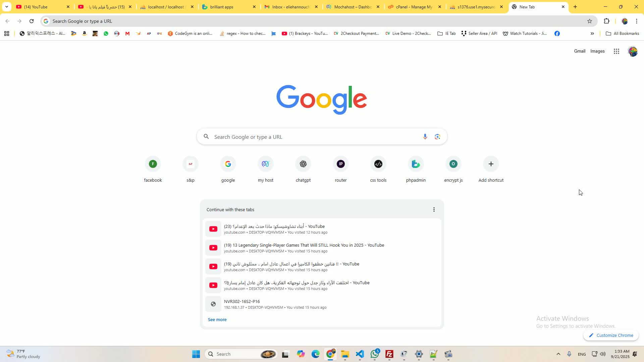
Task: Open the chatgpt shortcut
Action: click(x=303, y=170)
